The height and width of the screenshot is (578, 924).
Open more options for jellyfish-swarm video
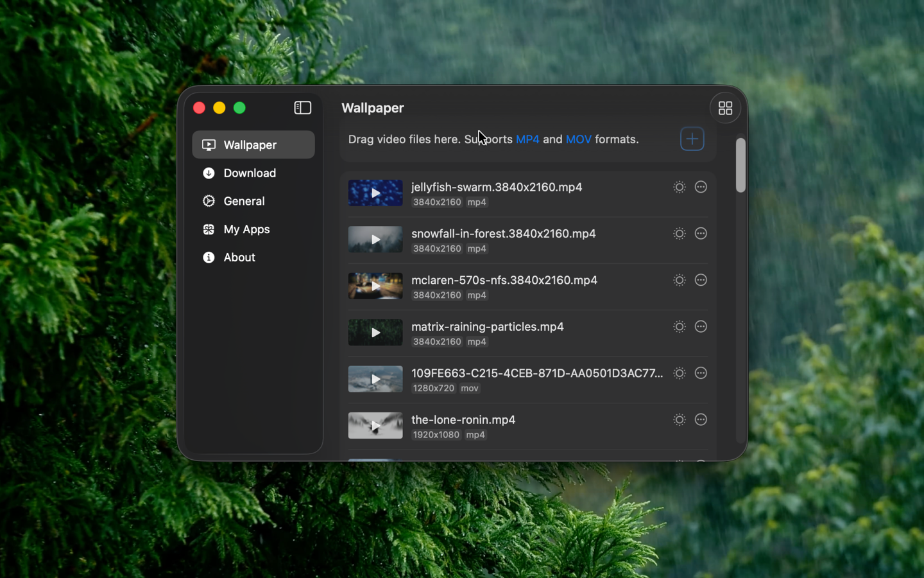tap(701, 187)
